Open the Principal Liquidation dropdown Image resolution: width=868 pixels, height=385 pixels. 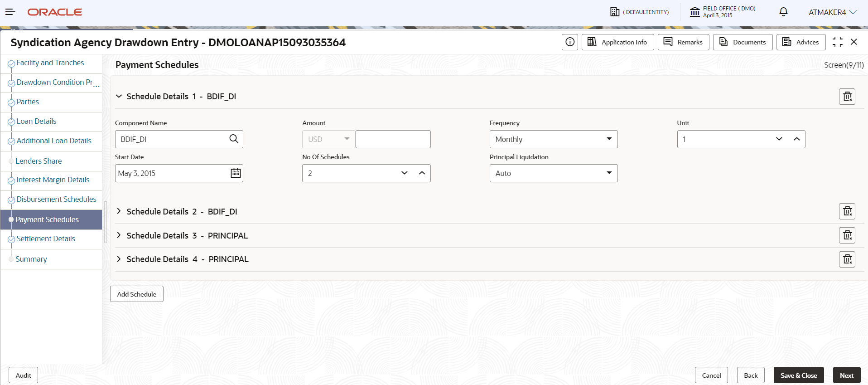click(x=554, y=173)
